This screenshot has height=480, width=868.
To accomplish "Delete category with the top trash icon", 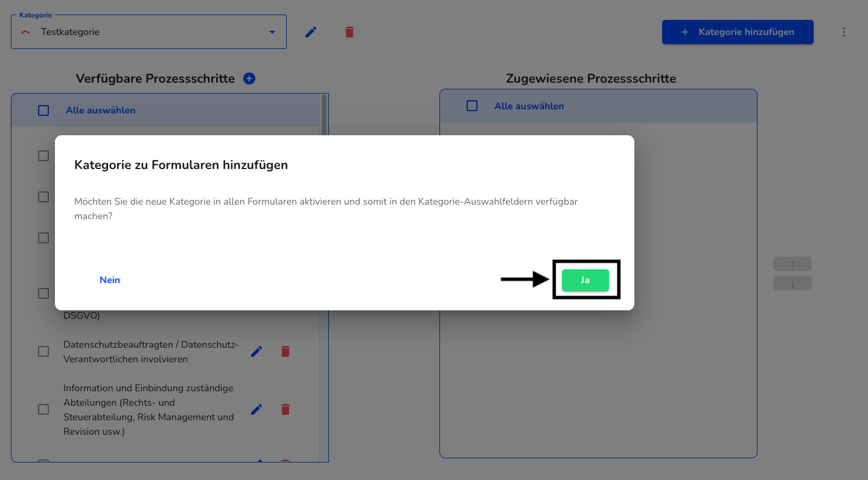I will [x=349, y=32].
